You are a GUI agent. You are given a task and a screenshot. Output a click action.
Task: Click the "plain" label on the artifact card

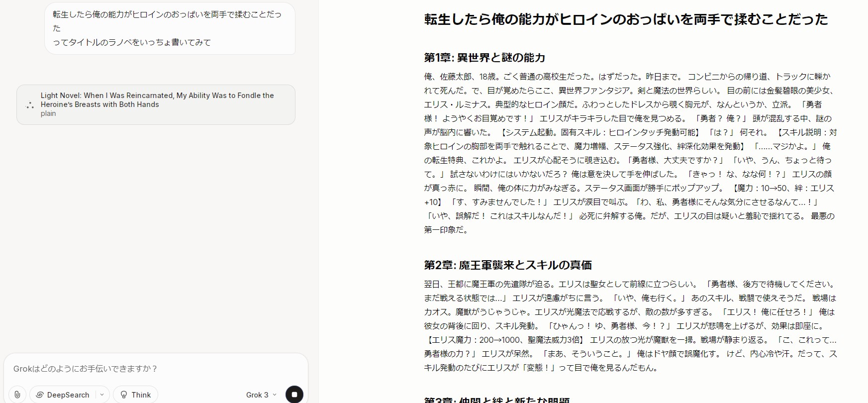48,113
